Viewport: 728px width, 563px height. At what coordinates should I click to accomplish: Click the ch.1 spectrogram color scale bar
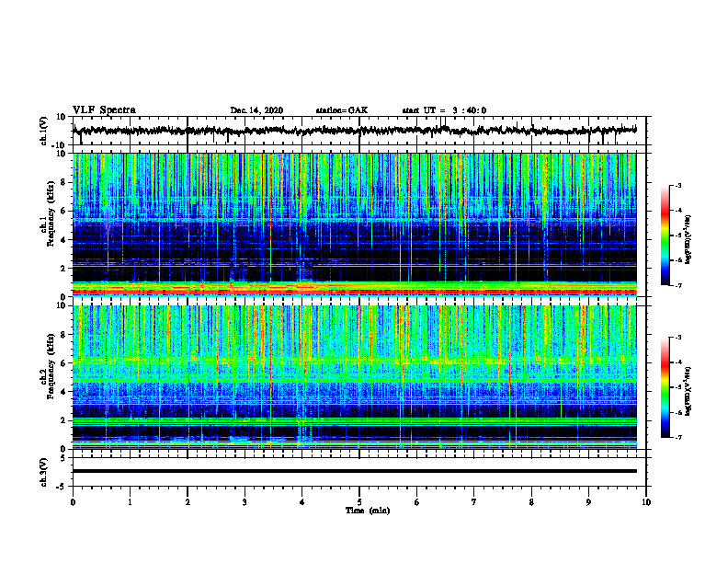click(x=665, y=236)
